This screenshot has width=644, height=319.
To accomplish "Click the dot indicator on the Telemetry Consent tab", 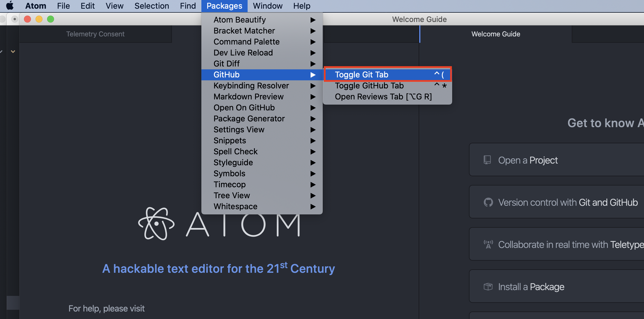I will pos(14,19).
